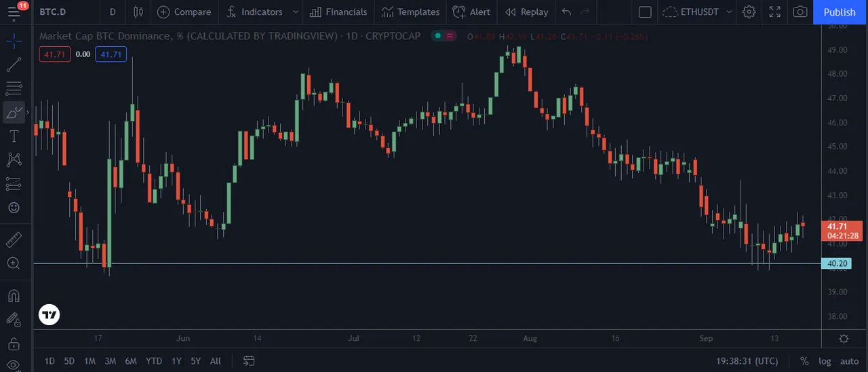
Task: Set range to 5D
Action: tap(69, 361)
